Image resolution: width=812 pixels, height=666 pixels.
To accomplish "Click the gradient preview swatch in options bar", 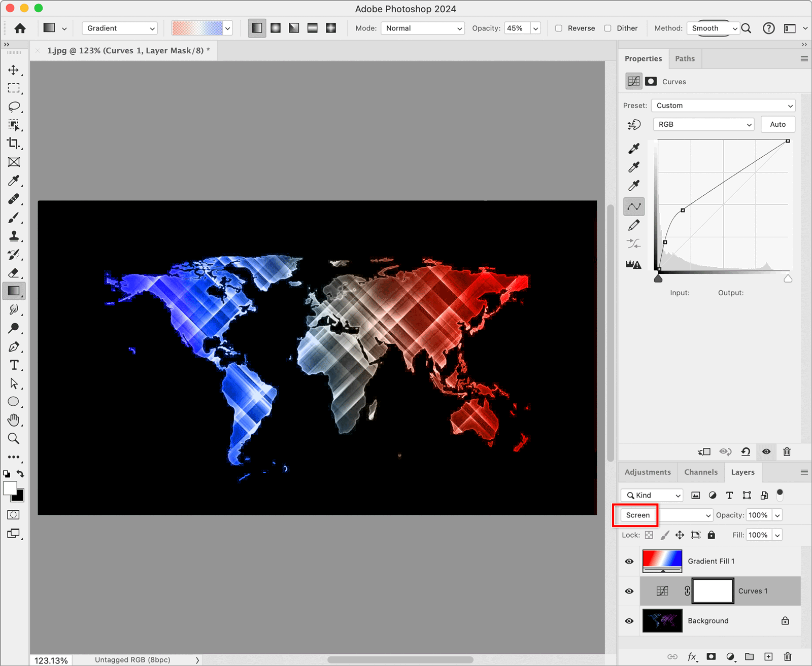I will click(198, 28).
